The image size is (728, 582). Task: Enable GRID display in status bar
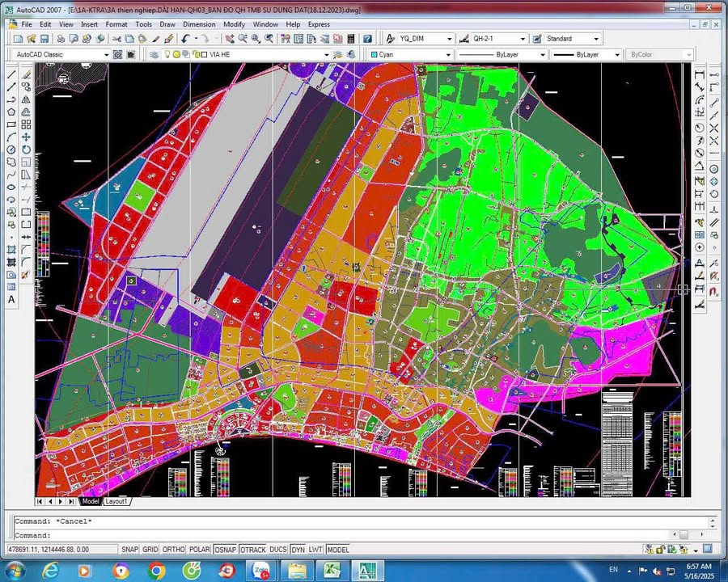(150, 550)
